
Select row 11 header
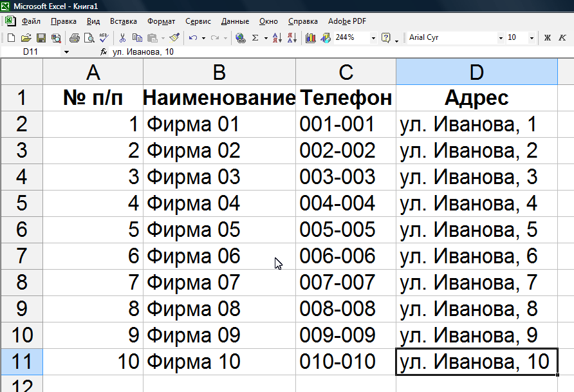tap(22, 361)
